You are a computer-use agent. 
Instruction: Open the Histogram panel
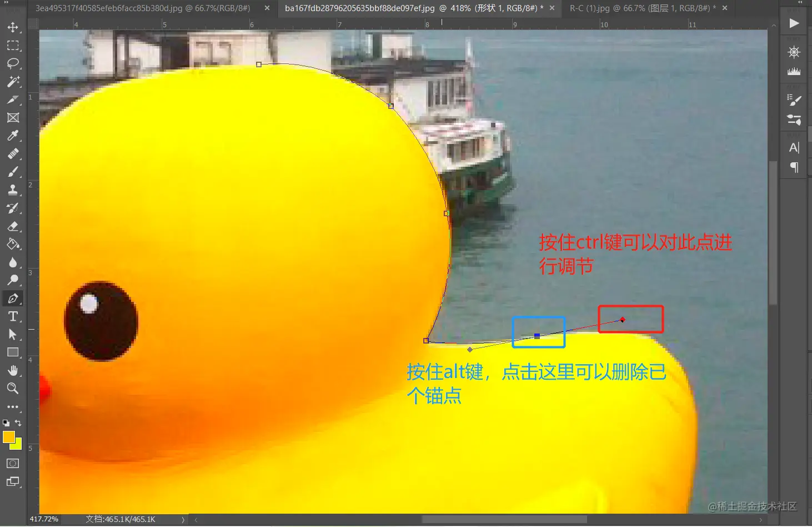pyautogui.click(x=794, y=72)
